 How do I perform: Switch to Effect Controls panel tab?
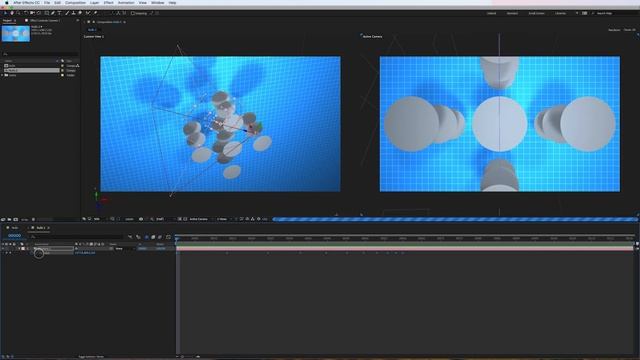coord(45,20)
